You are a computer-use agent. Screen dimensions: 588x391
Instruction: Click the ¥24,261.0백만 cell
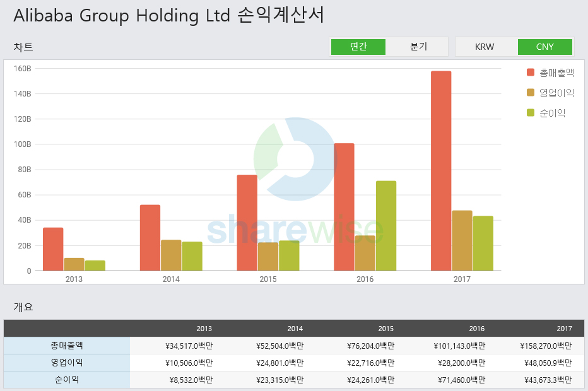pyautogui.click(x=370, y=380)
